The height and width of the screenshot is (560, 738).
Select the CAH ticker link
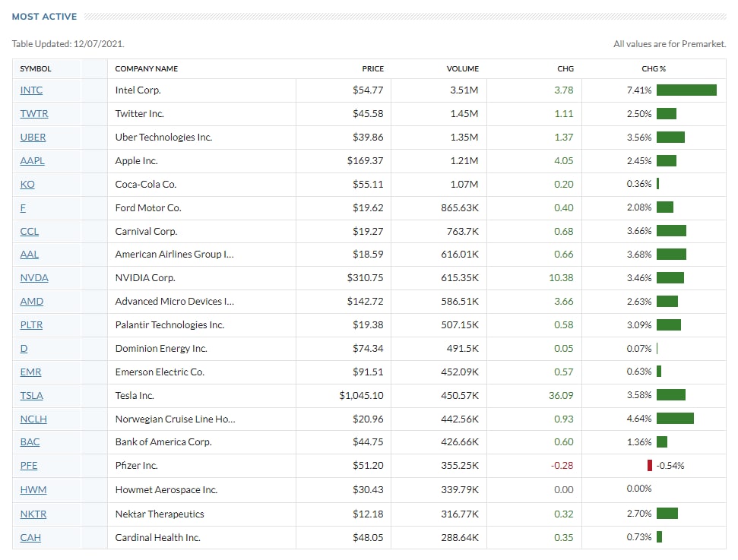click(x=30, y=538)
